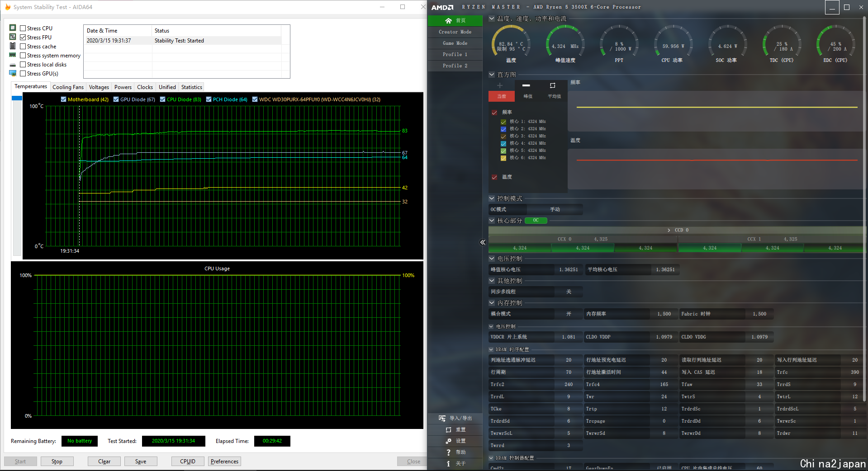Viewport: 868px width, 471px height.
Task: Toggle the Motherboard temperature graph checkbox
Action: tap(63, 99)
